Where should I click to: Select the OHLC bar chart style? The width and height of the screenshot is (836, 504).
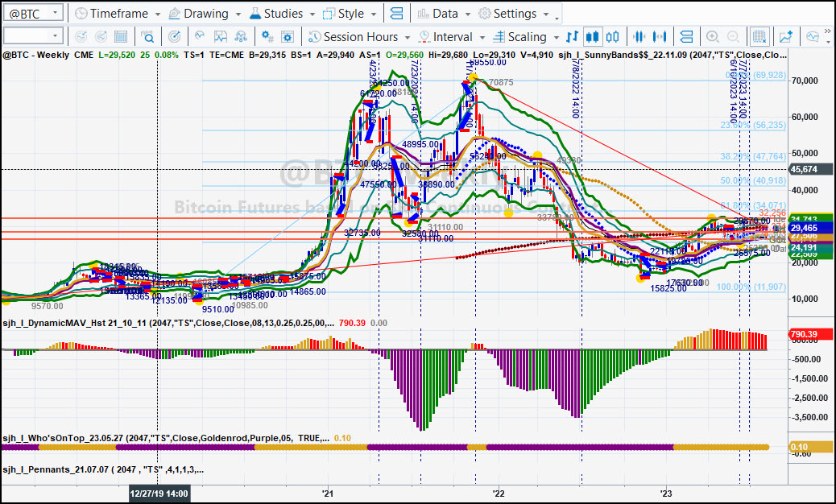coord(572,37)
